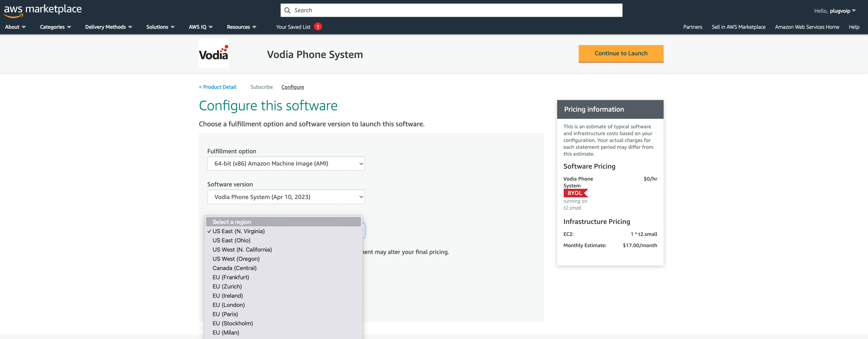Choose EU (Paris) region
The image size is (868, 339).
pos(283,314)
